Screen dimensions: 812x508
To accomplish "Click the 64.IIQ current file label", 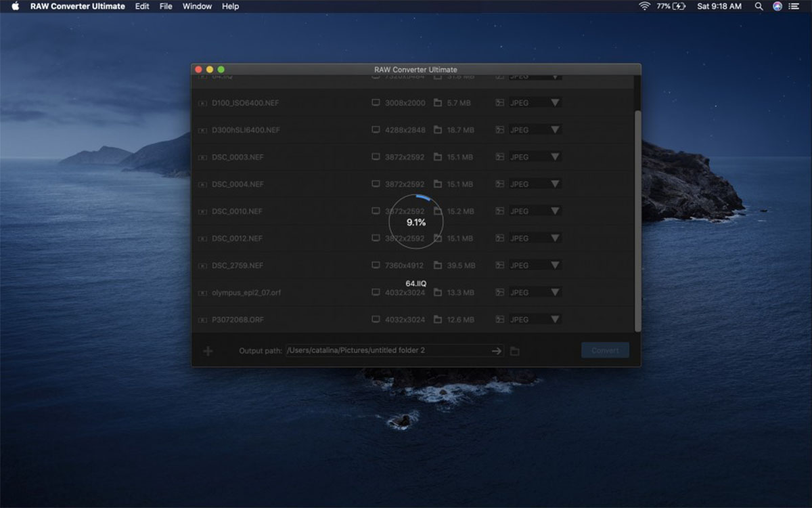I will (416, 283).
